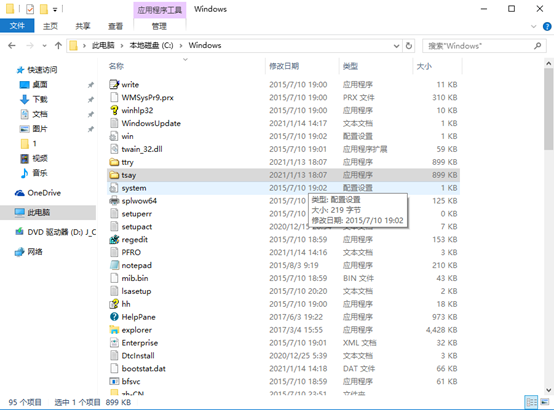Sort by Name (名称) column header
The height and width of the screenshot is (410, 554).
185,66
